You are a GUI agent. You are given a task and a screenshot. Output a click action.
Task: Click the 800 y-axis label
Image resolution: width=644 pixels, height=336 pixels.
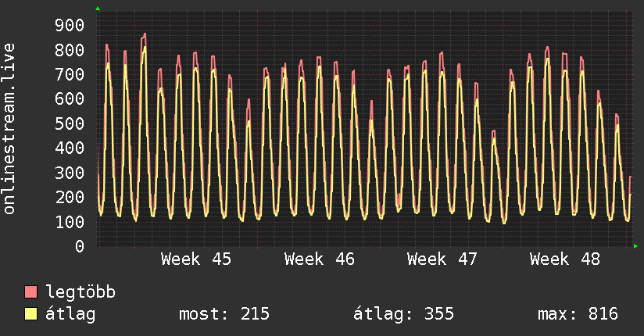pos(70,50)
